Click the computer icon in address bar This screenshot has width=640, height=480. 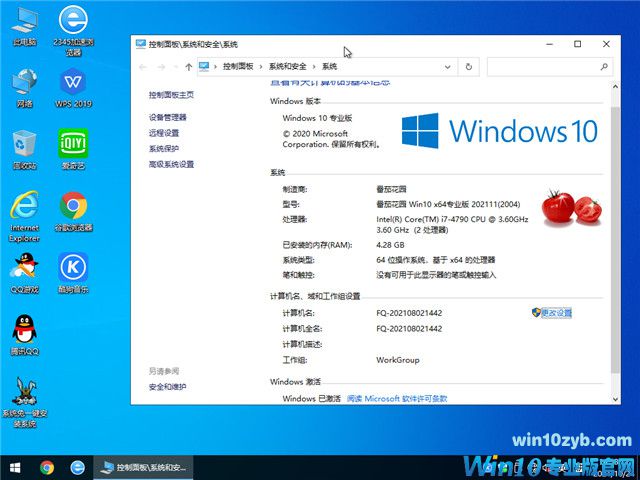[204, 66]
